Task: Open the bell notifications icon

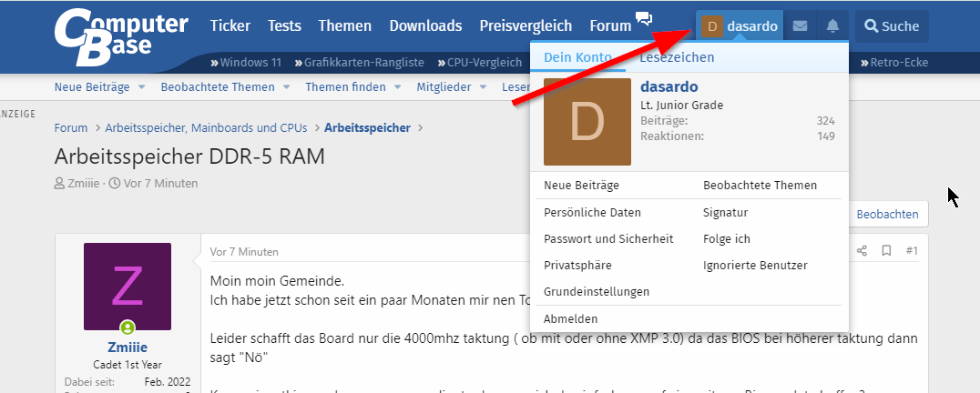Action: (x=832, y=26)
